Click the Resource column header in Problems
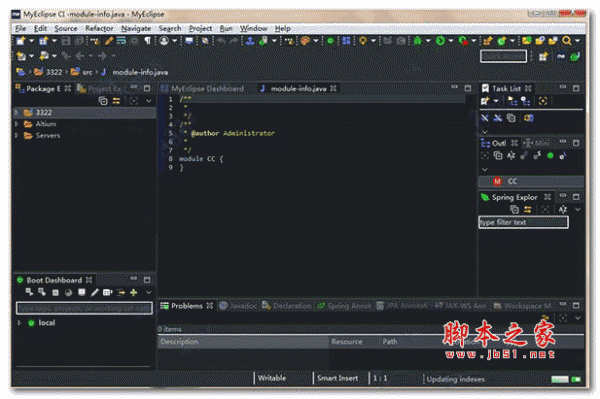This screenshot has height=399, width=600. pyautogui.click(x=354, y=342)
